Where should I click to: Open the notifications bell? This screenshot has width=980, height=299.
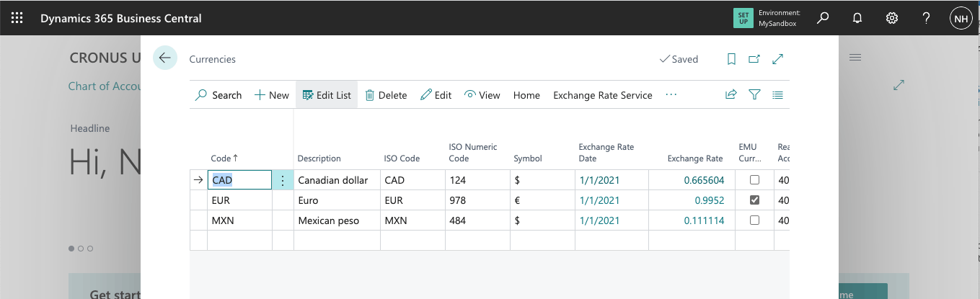coord(857,18)
